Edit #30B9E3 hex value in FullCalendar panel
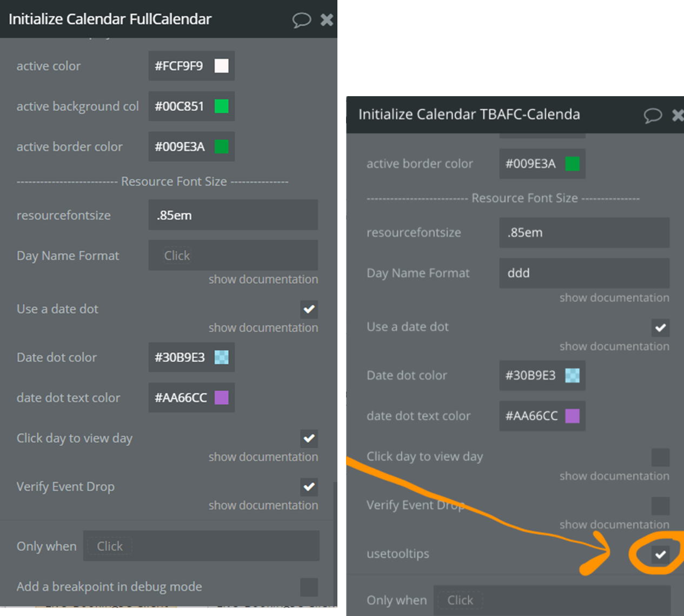684x616 pixels. pos(180,357)
